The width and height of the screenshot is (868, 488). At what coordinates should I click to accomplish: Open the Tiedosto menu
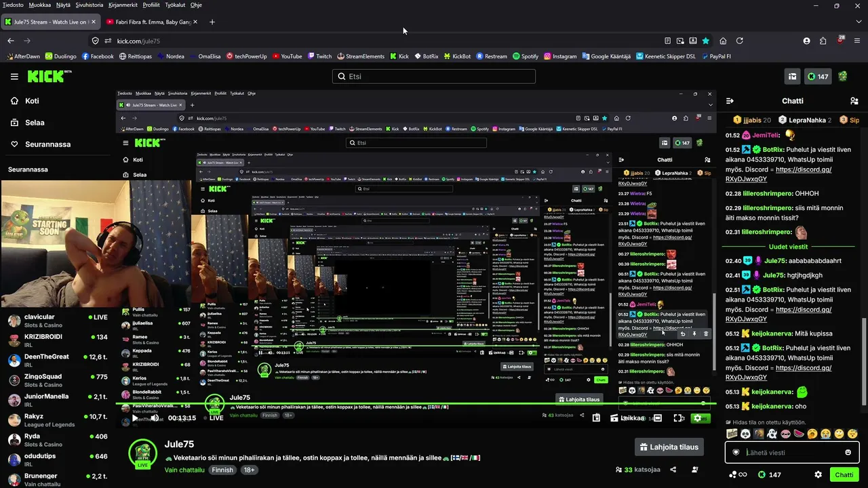pyautogui.click(x=14, y=5)
